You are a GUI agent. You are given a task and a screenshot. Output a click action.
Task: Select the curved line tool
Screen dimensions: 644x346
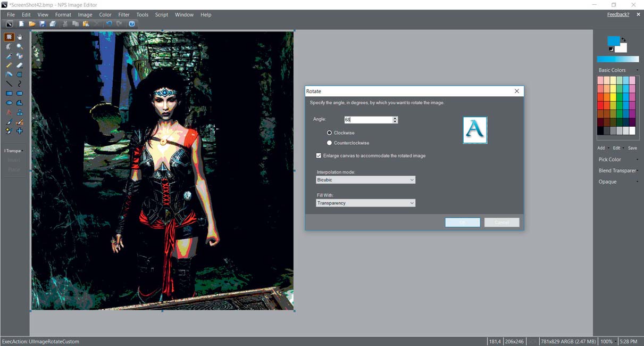[20, 84]
